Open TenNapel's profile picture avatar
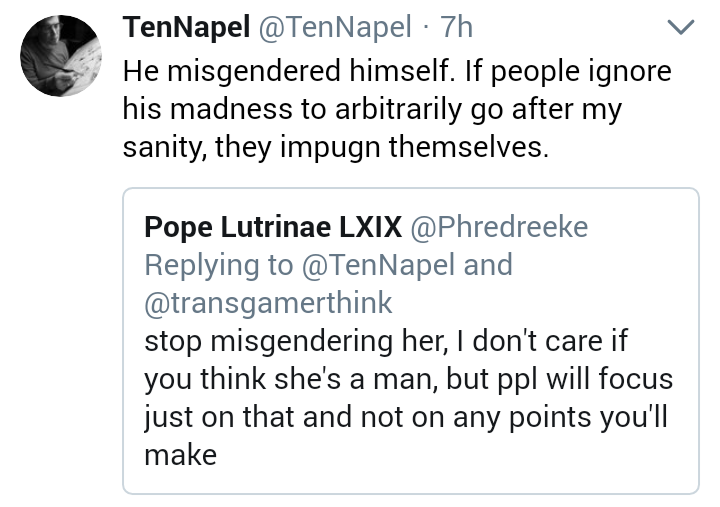The image size is (720, 507). 61,56
